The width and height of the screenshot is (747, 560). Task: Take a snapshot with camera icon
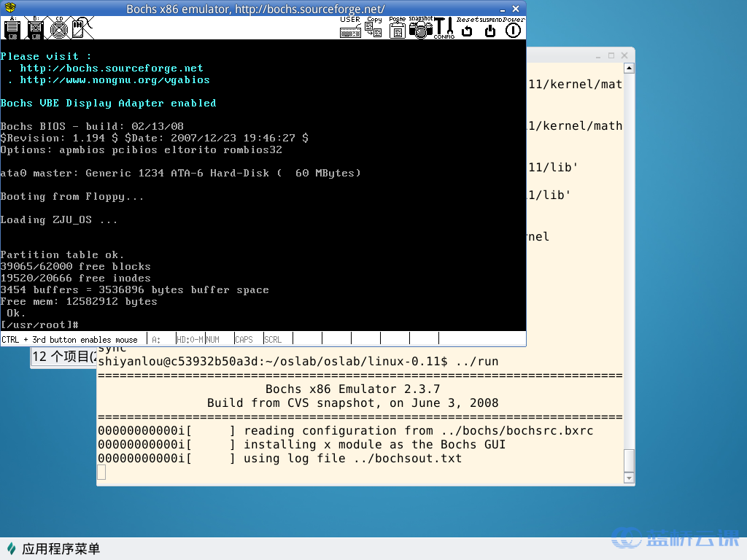point(420,28)
